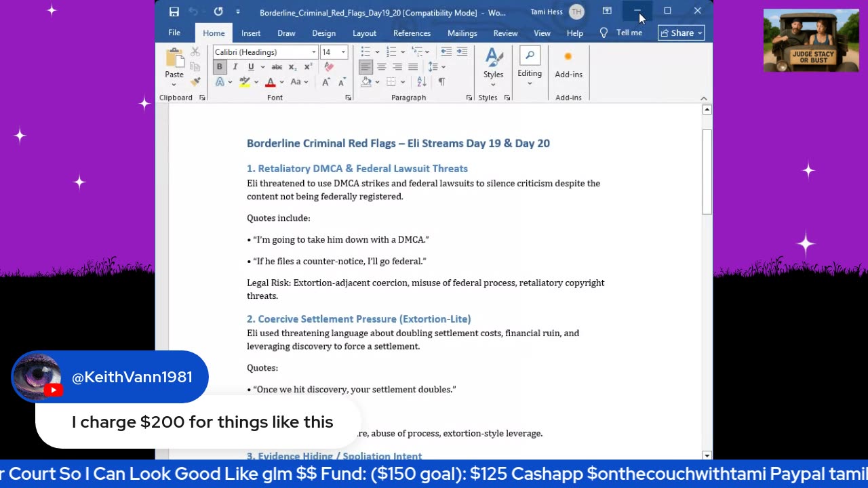Toggle Bold formatting

[219, 66]
